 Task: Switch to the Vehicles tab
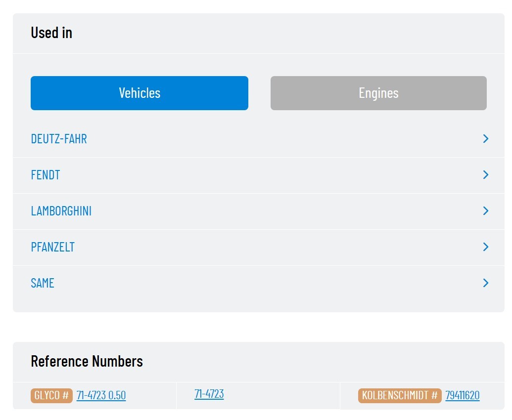pyautogui.click(x=140, y=93)
